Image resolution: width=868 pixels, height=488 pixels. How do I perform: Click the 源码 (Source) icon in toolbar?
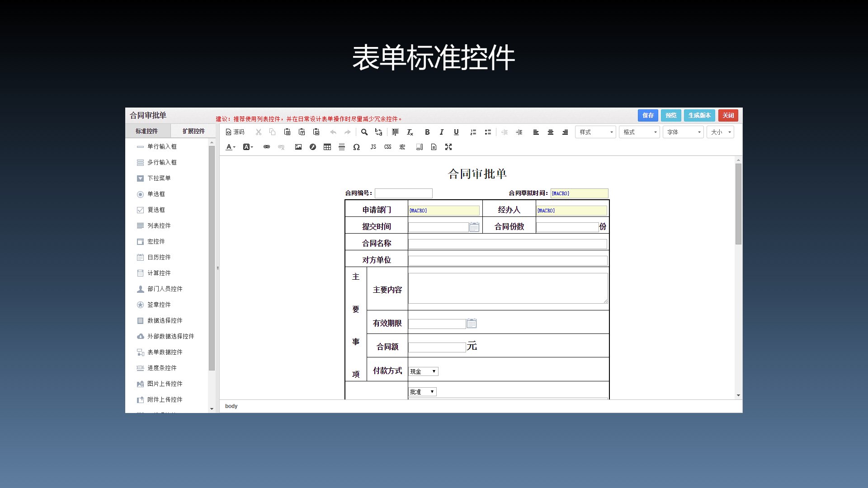coord(235,131)
